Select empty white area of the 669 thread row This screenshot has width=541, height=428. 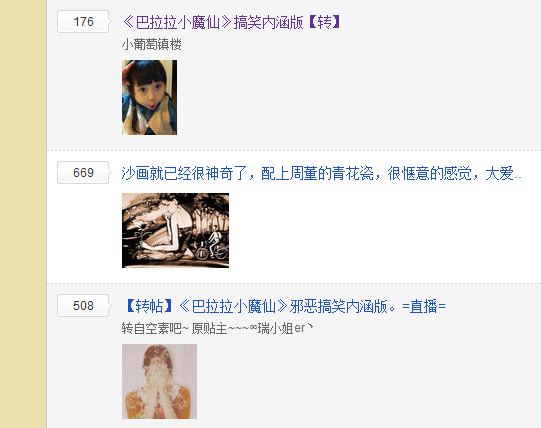pyautogui.click(x=380, y=231)
